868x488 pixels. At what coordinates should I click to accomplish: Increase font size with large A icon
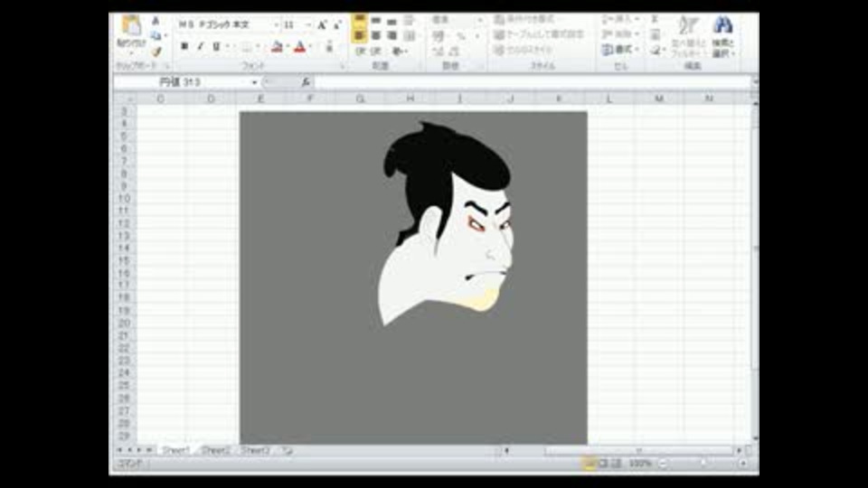[x=322, y=25]
